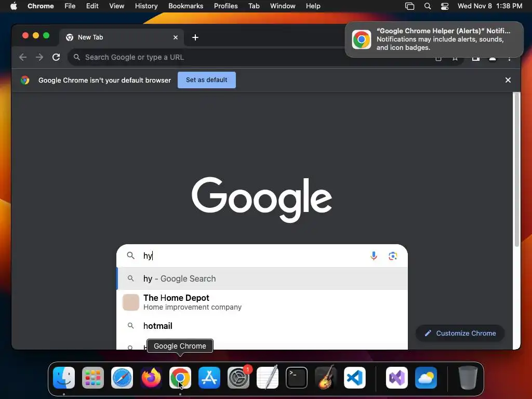The height and width of the screenshot is (399, 532).
Task: Open Control Center in menu bar
Action: coord(445,6)
